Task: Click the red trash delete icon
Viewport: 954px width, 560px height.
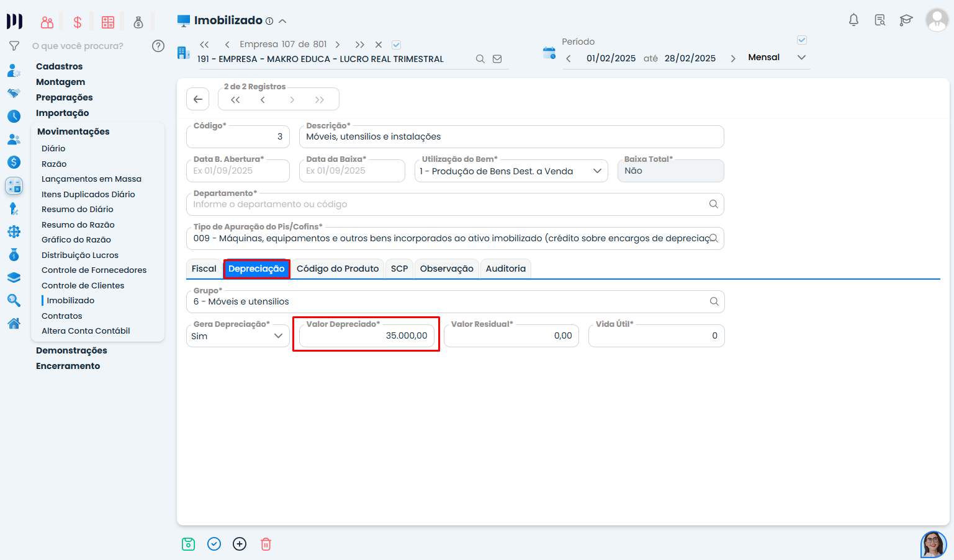Action: (266, 544)
